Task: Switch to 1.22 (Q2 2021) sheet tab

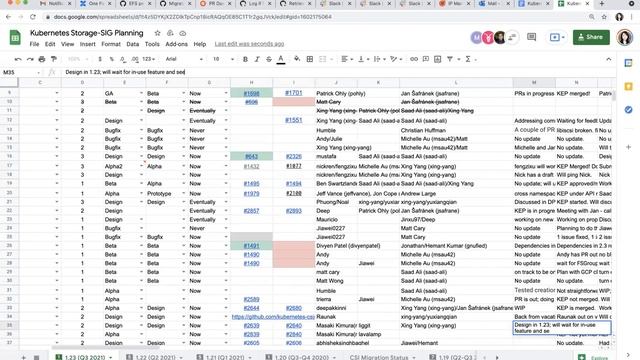Action: (x=155, y=357)
